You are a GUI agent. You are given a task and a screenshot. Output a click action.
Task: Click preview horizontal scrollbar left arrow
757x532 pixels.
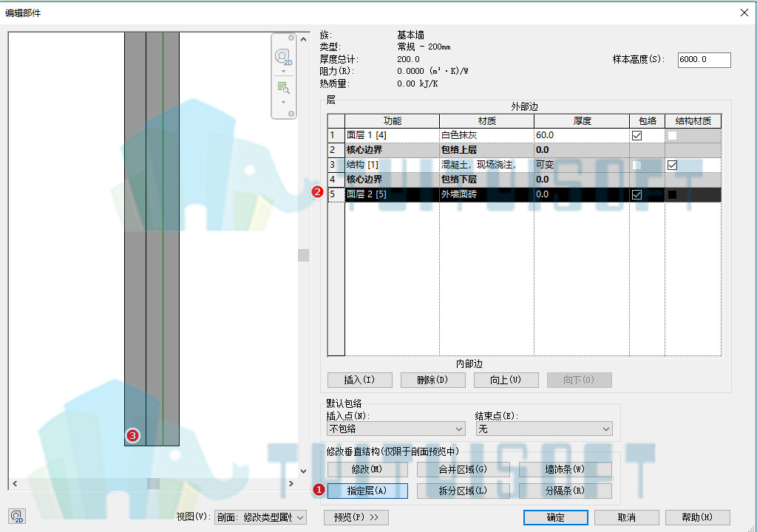[x=15, y=483]
